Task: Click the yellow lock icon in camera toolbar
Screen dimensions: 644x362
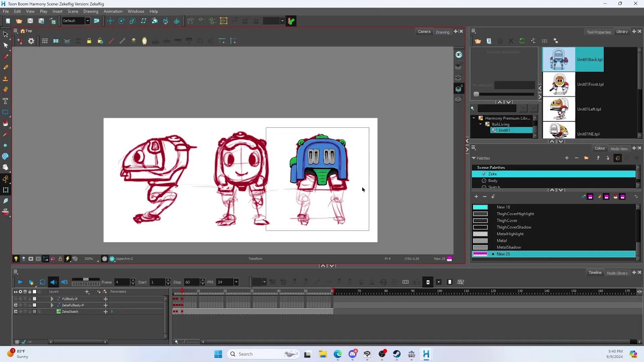Action: (89, 41)
